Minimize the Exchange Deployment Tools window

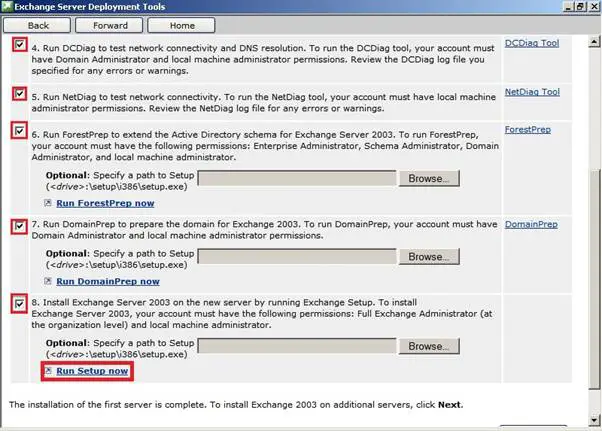point(569,7)
